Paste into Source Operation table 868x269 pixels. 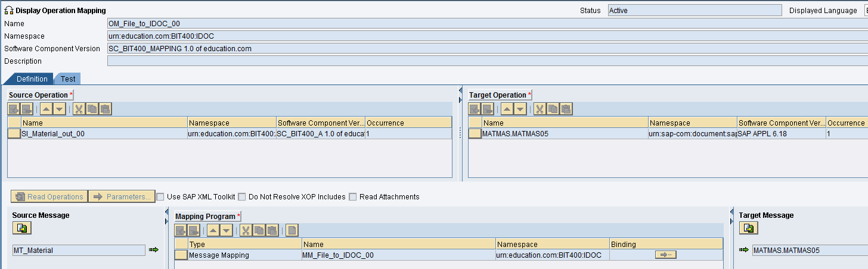tap(106, 109)
